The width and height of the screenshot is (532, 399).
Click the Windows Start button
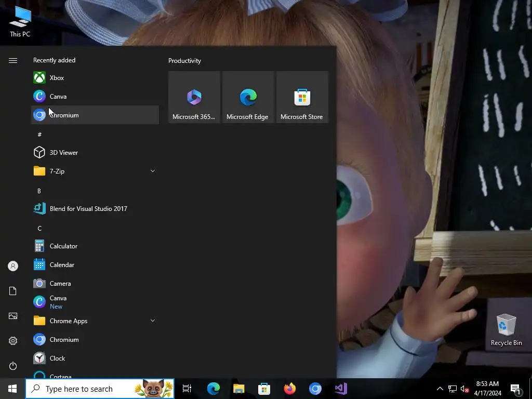tap(12, 389)
